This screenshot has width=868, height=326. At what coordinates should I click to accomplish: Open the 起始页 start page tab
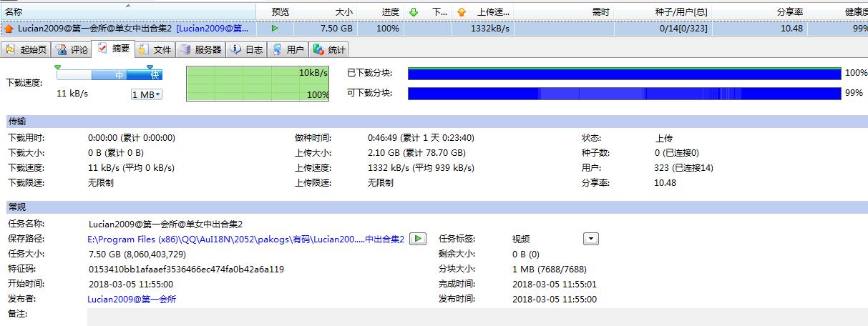point(26,49)
